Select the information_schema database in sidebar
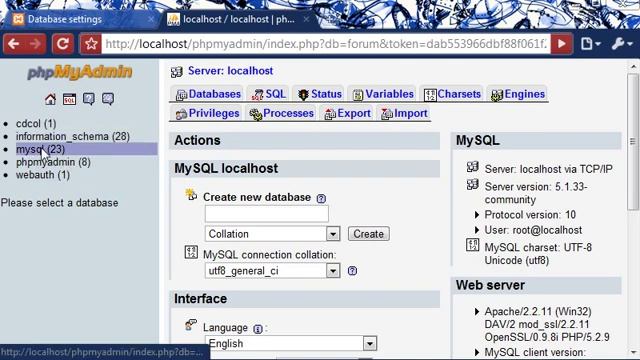 point(73,136)
